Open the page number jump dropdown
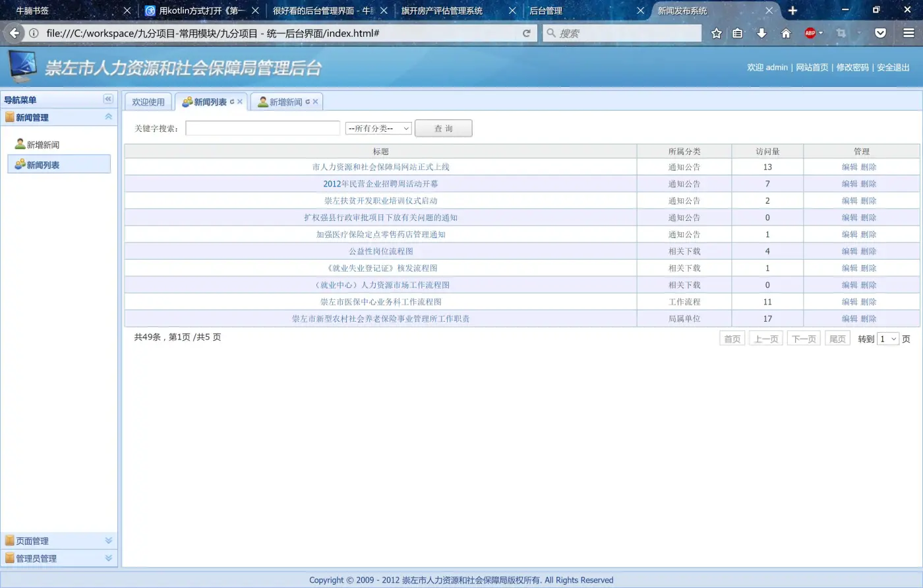 pos(888,339)
